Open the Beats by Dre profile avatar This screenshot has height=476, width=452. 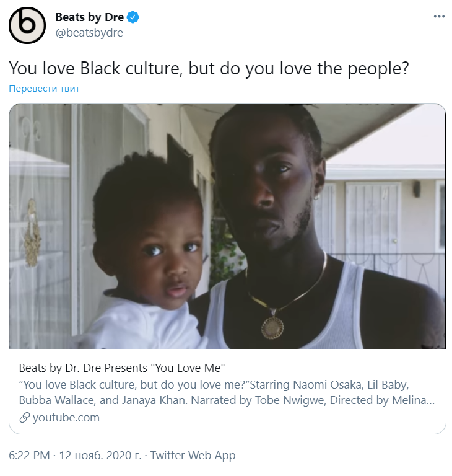(27, 25)
